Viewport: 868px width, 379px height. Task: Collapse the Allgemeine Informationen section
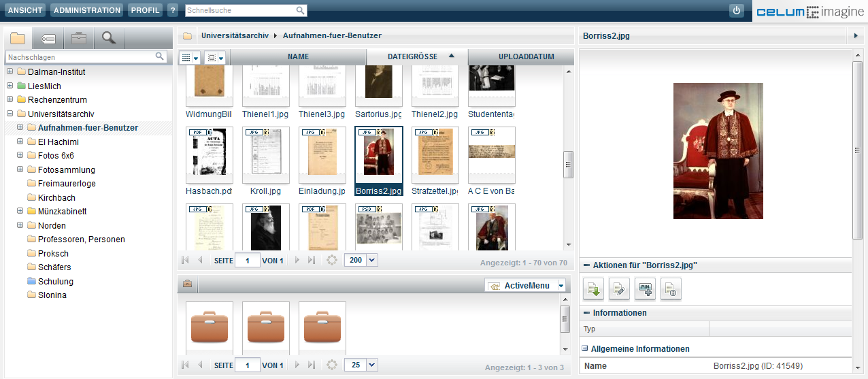click(584, 349)
